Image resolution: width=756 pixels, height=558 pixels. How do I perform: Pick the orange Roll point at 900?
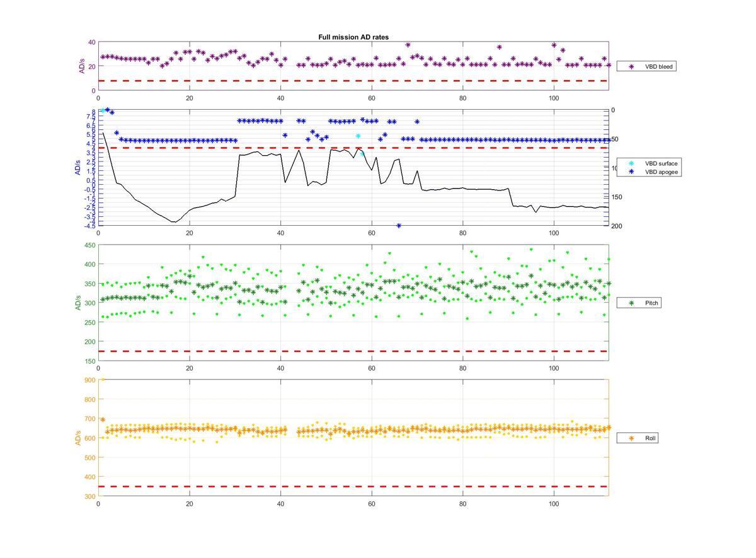pos(103,380)
